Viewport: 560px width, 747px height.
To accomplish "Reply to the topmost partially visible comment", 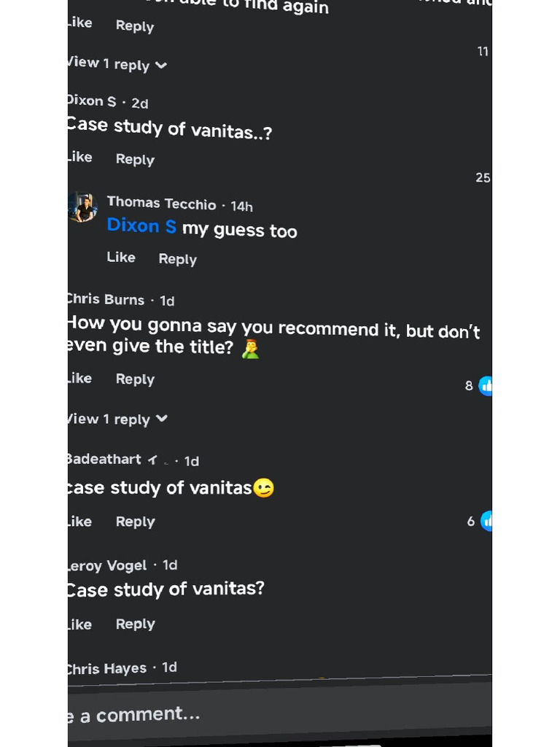I will pyautogui.click(x=135, y=26).
